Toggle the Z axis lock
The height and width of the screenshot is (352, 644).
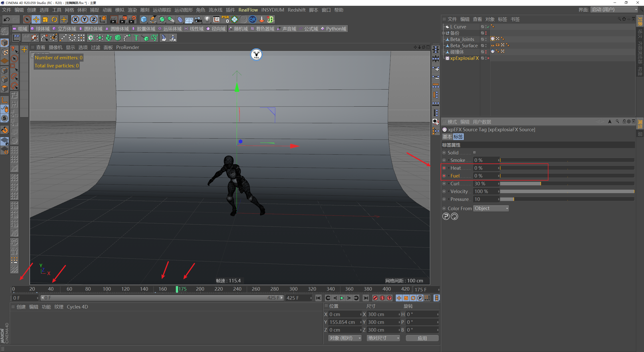click(93, 19)
